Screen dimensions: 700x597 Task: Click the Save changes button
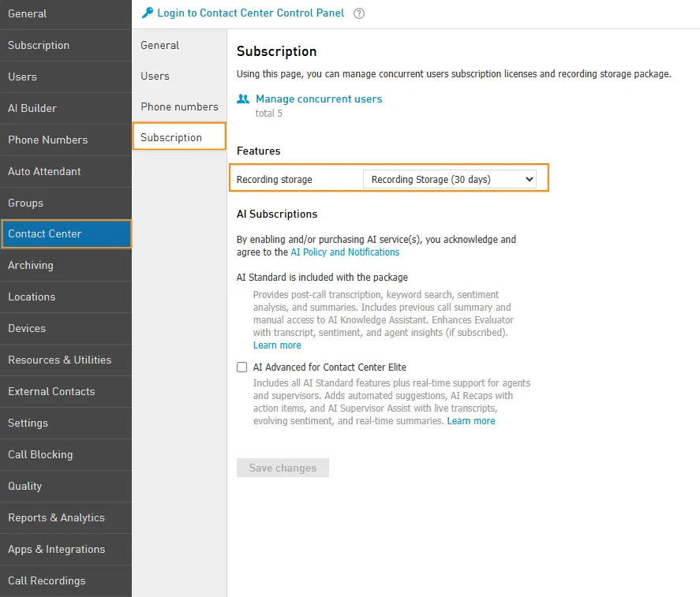tap(283, 468)
